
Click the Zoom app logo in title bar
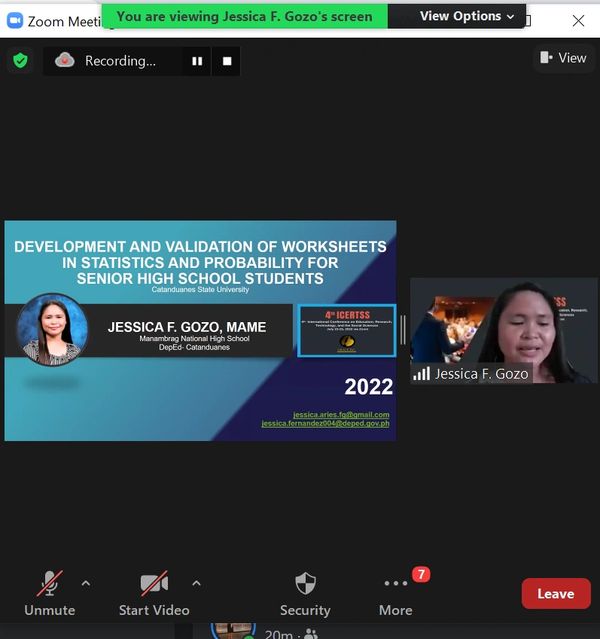(x=14, y=20)
